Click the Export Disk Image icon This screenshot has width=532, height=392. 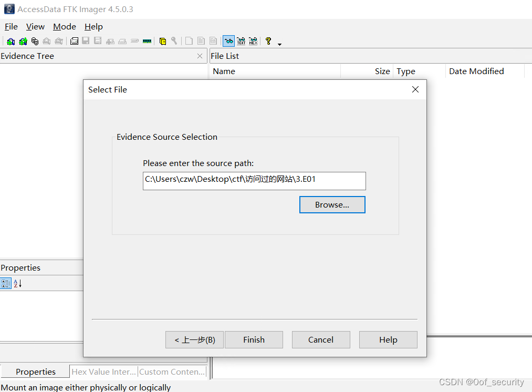pos(86,41)
